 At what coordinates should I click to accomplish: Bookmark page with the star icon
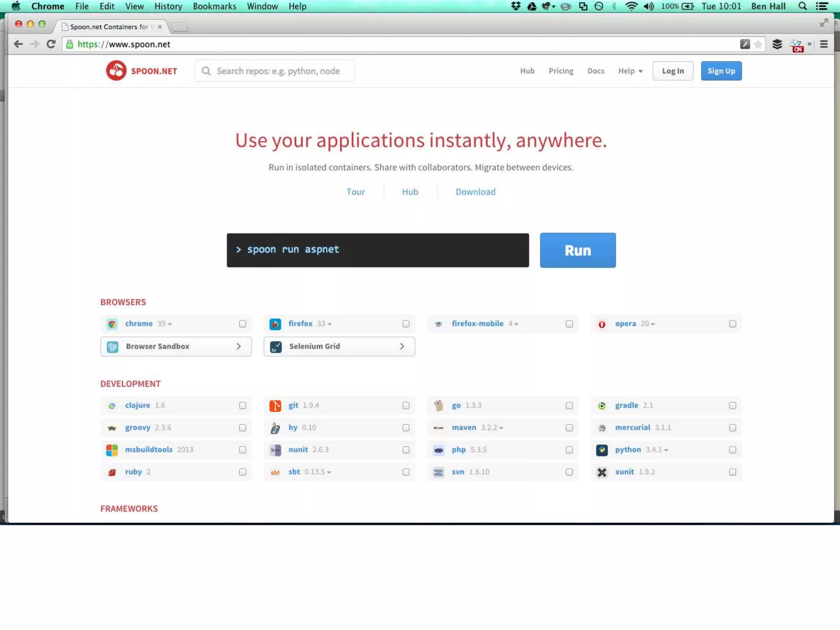(758, 44)
